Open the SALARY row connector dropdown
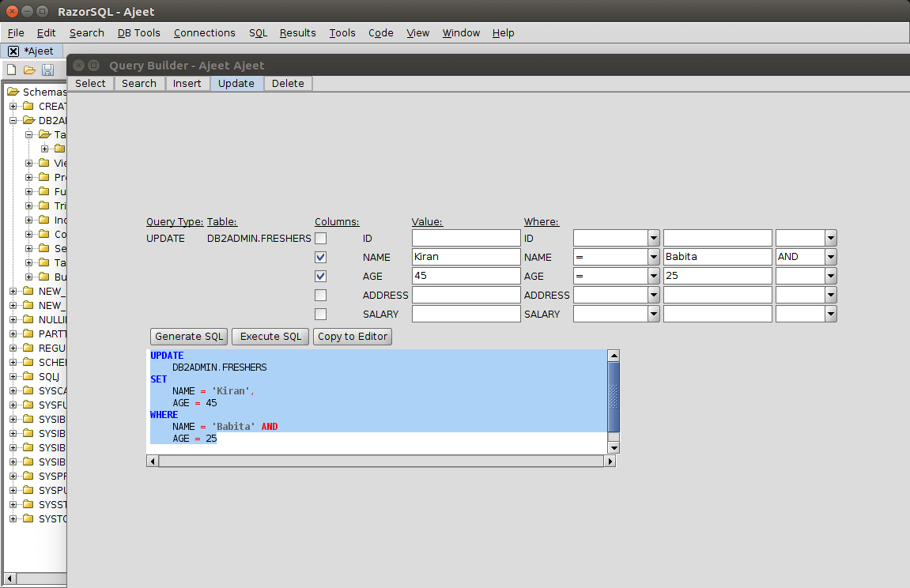This screenshot has width=910, height=588. click(831, 314)
